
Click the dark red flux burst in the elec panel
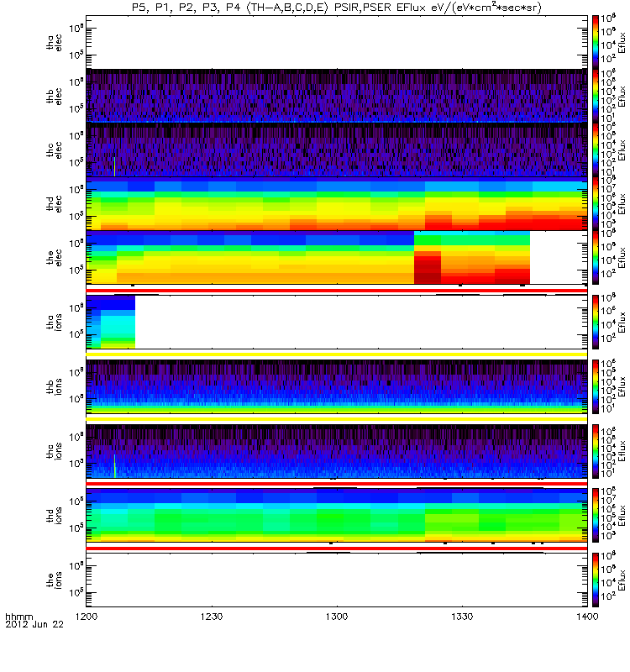(428, 267)
